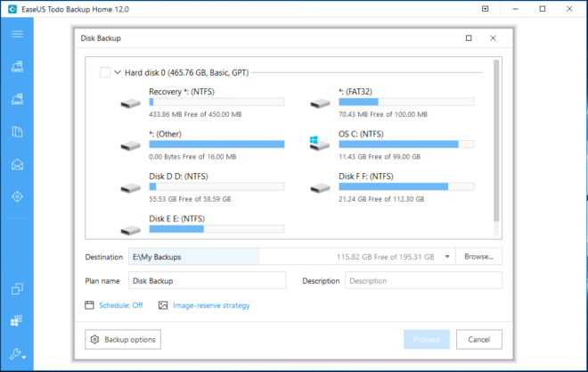Click the picture icon beside Image-reserve strategy
Image resolution: width=588 pixels, height=372 pixels.
[x=163, y=305]
